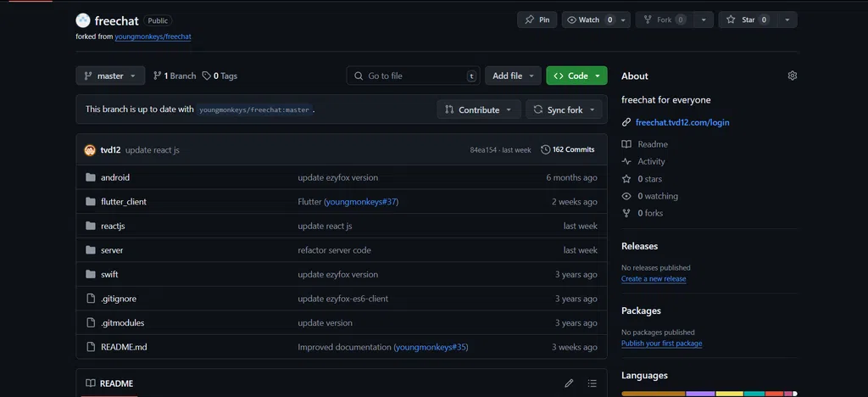The image size is (868, 397).
Task: Open the Sync fork dropdown
Action: click(x=564, y=109)
